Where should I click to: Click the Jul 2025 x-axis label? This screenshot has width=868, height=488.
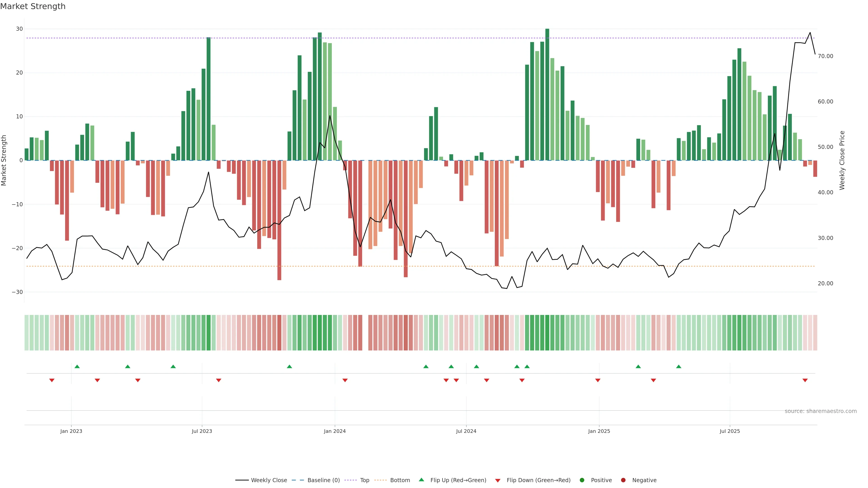point(729,431)
